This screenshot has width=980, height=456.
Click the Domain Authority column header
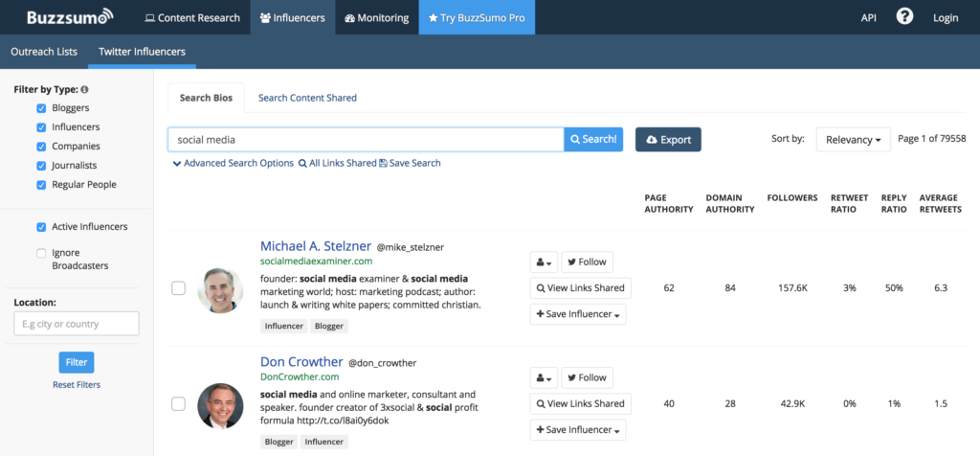click(x=730, y=203)
